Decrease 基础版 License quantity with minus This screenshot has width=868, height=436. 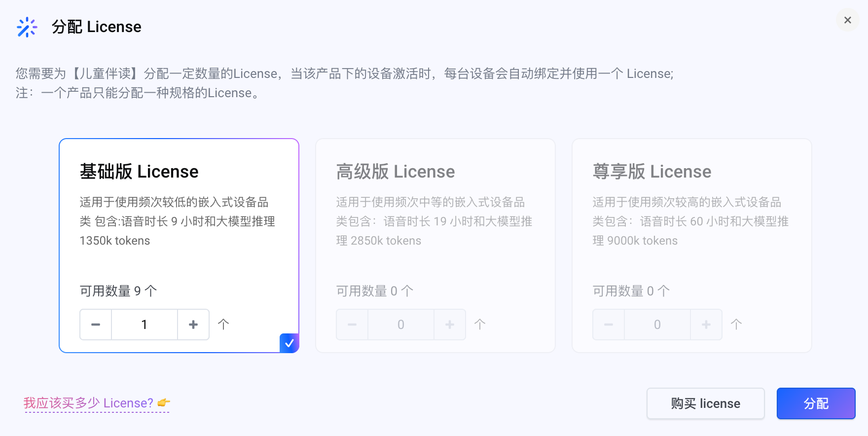pos(96,325)
